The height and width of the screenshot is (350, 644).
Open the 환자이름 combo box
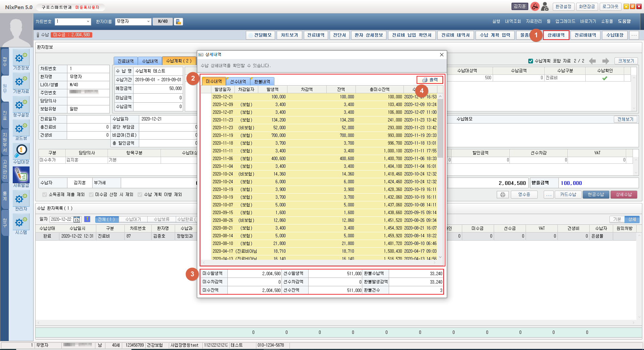[x=148, y=21]
